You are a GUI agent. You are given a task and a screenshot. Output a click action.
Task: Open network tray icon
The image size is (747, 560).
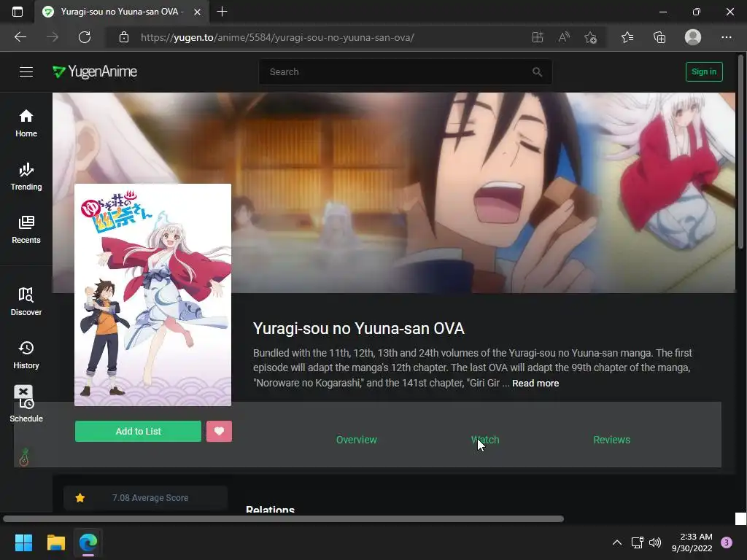[637, 542]
